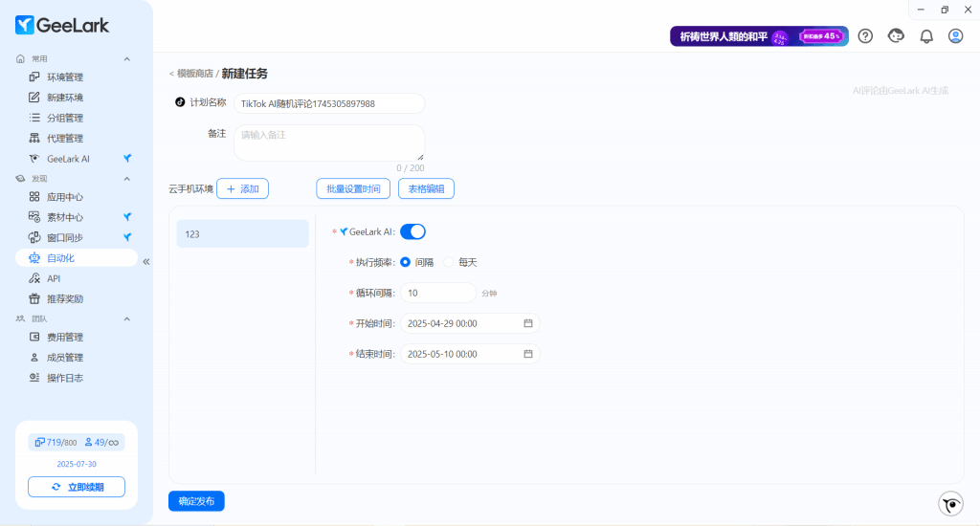Click the customer support mascot icon

[896, 36]
